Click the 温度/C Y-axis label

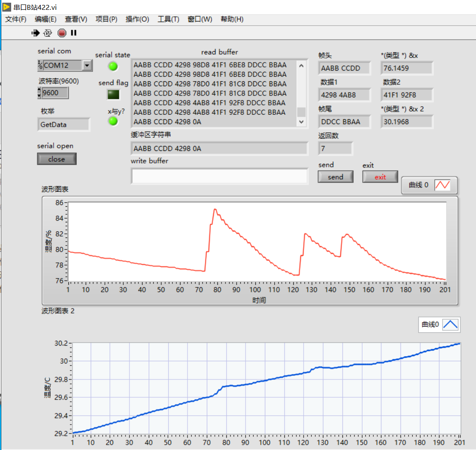[x=48, y=387]
